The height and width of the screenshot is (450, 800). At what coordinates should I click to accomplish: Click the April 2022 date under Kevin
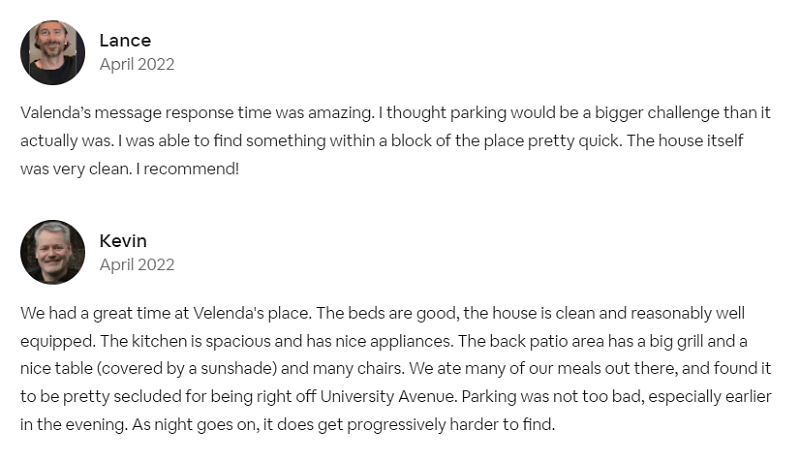point(137,265)
